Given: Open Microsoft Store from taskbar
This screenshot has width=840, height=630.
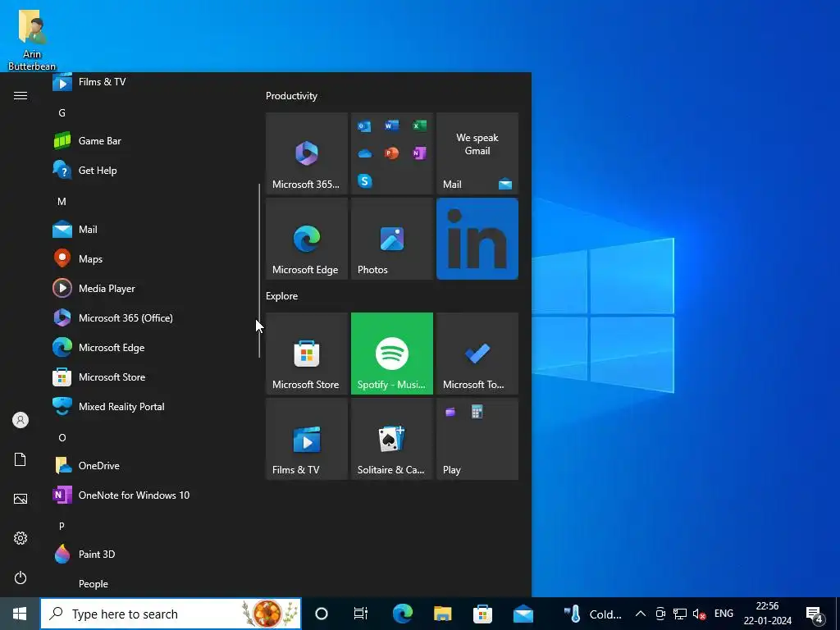Looking at the screenshot, I should coord(482,614).
